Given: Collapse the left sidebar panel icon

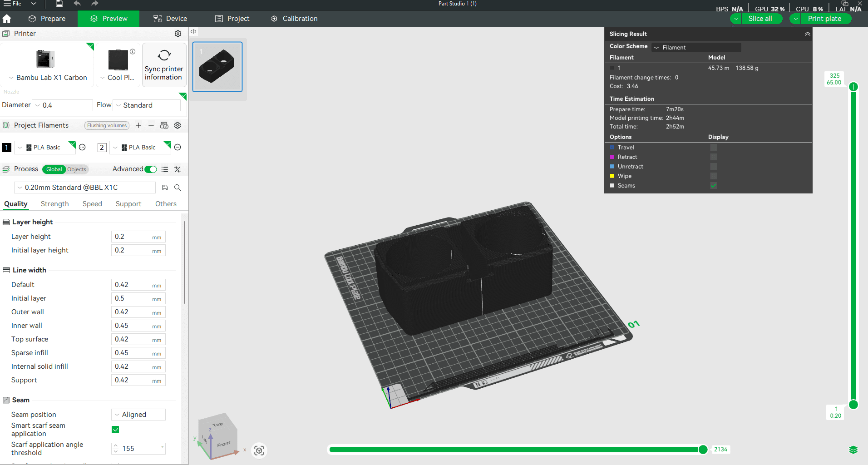Looking at the screenshot, I should click(x=193, y=31).
